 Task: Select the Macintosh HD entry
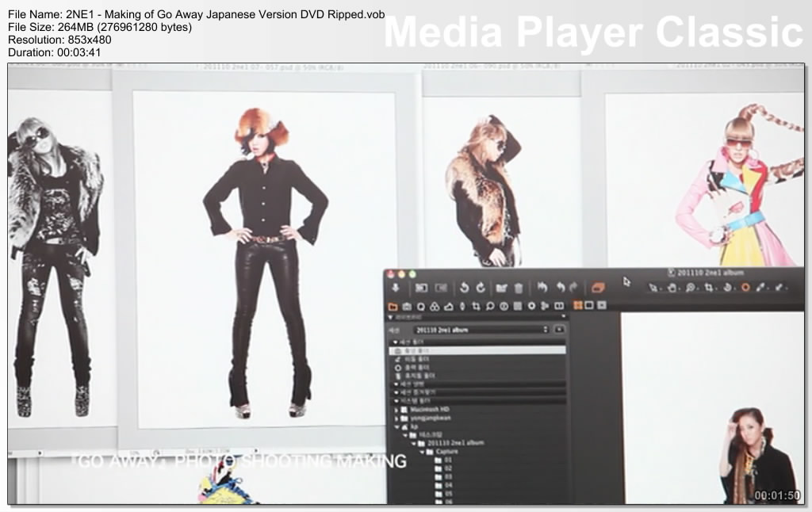coord(429,410)
